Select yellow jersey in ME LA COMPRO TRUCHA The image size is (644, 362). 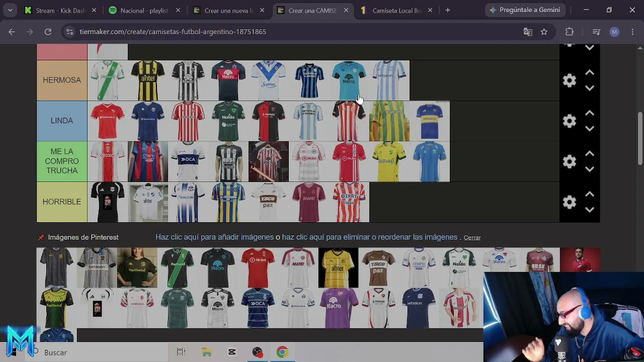tap(389, 161)
